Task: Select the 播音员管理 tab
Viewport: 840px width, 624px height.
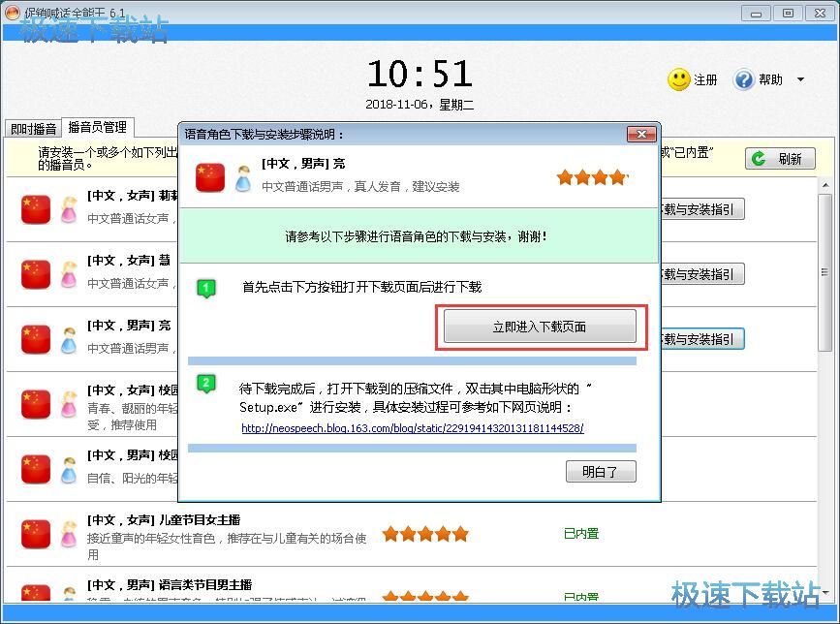Action: coord(98,127)
